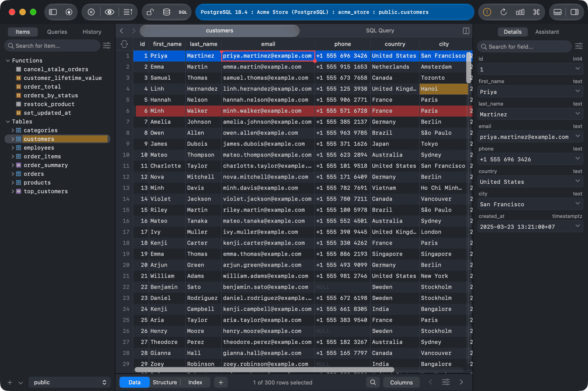The image size is (588, 391).
Task: Click the filter icon beside field search
Action: coord(579,46)
